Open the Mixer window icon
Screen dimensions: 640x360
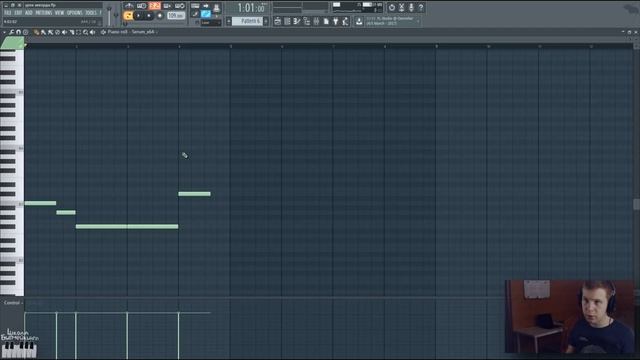(316, 21)
